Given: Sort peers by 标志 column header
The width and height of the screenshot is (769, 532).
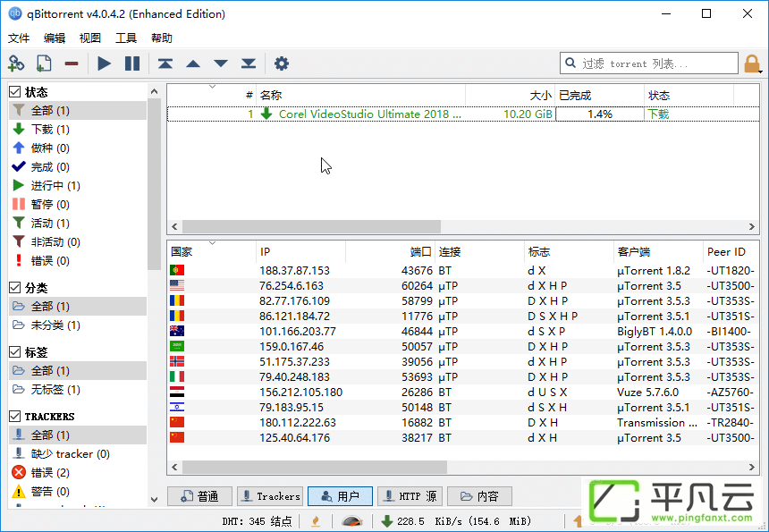Looking at the screenshot, I should (x=569, y=251).
